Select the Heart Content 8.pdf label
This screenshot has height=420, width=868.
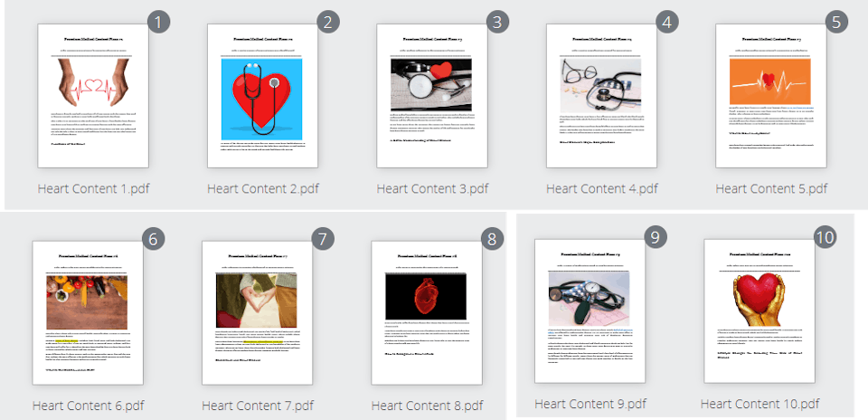tap(427, 405)
